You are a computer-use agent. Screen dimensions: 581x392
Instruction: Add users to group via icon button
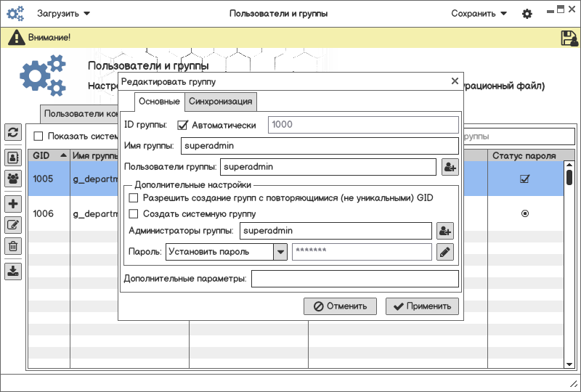[x=450, y=167]
